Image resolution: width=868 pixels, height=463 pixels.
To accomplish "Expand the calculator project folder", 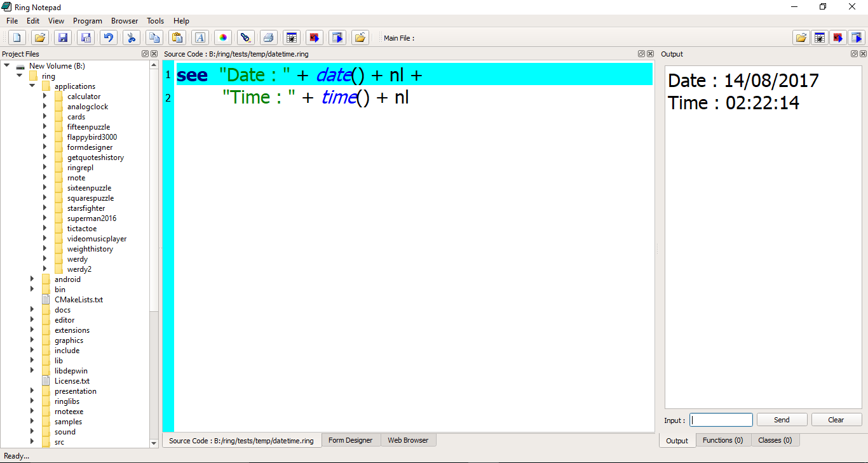I will coord(43,96).
